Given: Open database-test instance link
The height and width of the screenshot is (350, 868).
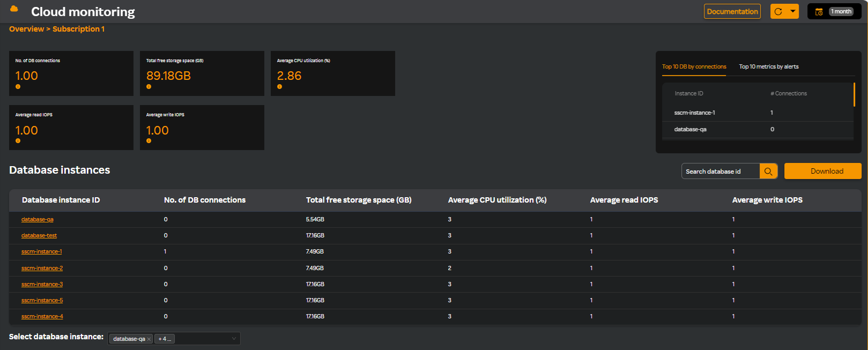Looking at the screenshot, I should click(39, 235).
